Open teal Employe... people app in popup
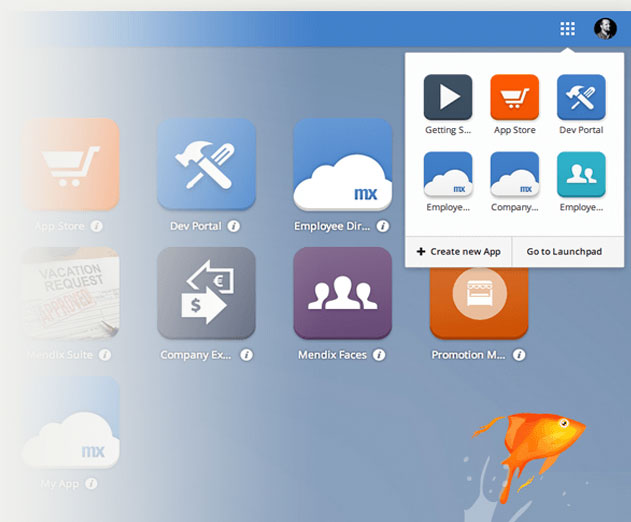The image size is (631, 522). [581, 174]
